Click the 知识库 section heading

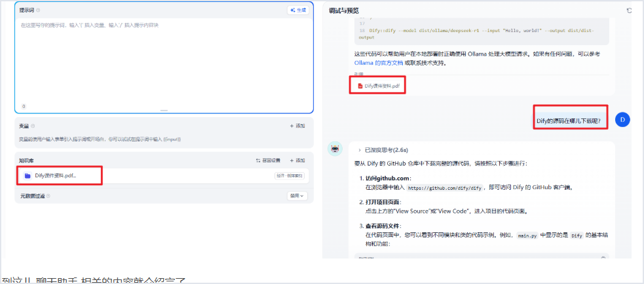click(x=25, y=160)
